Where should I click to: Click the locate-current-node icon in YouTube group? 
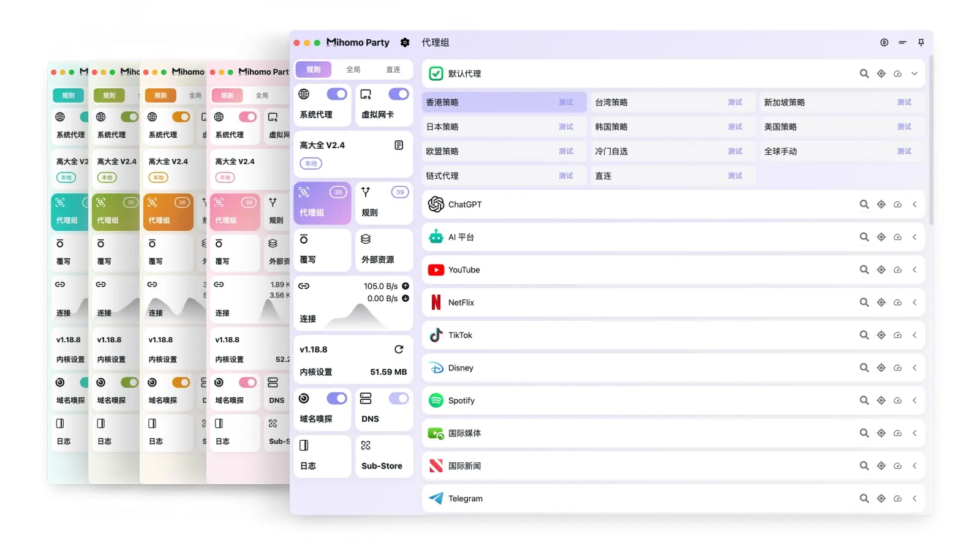881,269
